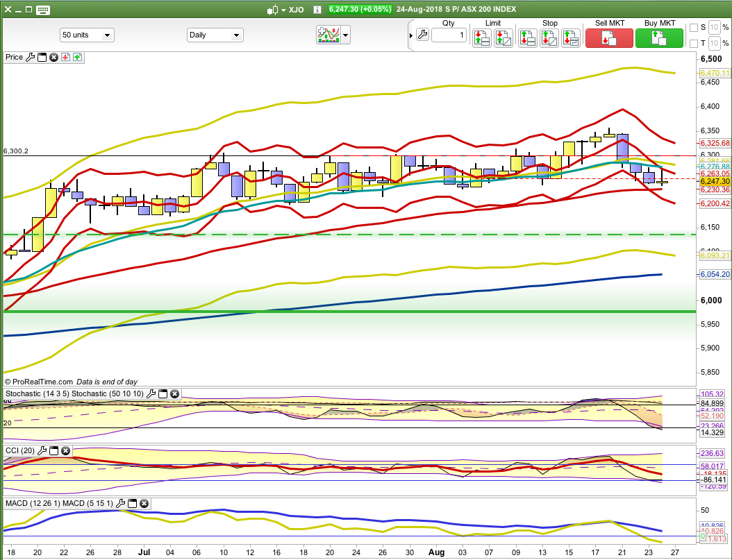
Task: Enable the T (target) checkbox
Action: coord(694,43)
